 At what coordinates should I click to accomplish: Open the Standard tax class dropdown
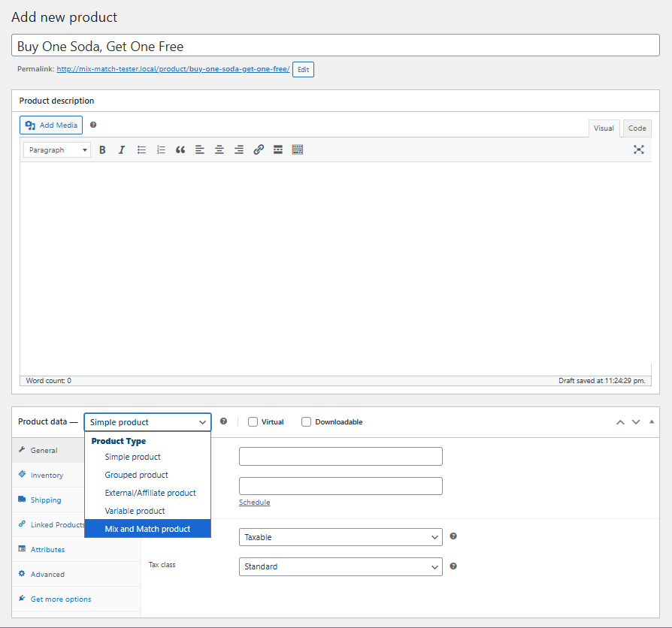(x=341, y=566)
